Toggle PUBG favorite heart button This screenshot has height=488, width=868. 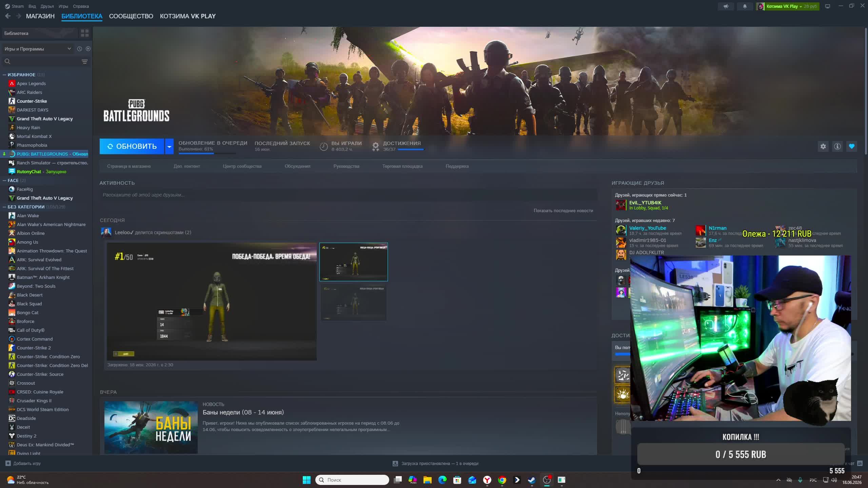click(x=852, y=146)
